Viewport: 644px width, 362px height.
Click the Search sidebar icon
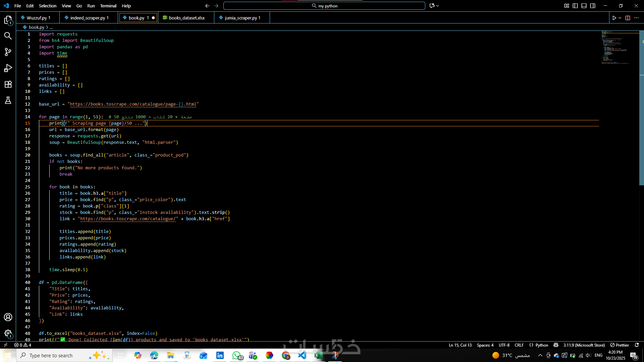(8, 36)
